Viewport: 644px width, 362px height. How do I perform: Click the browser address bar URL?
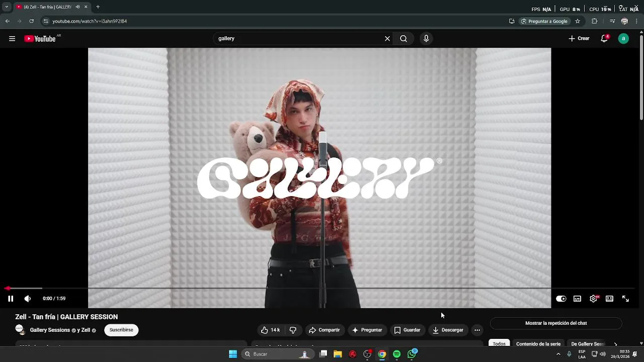tap(90, 21)
